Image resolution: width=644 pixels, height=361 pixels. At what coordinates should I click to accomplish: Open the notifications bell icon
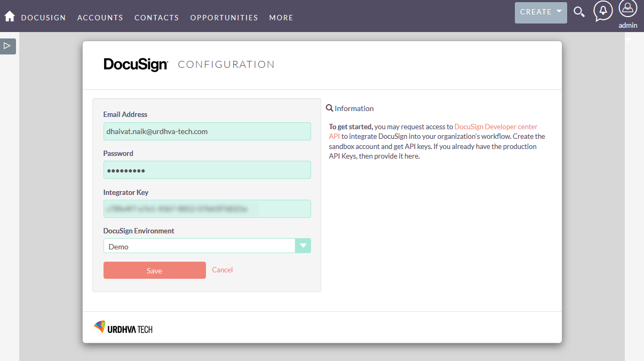(x=603, y=11)
